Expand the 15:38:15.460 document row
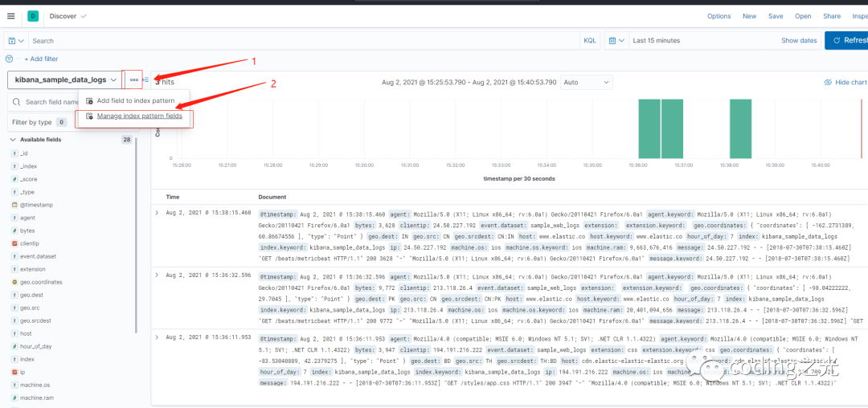The height and width of the screenshot is (408, 868). pyautogui.click(x=158, y=213)
